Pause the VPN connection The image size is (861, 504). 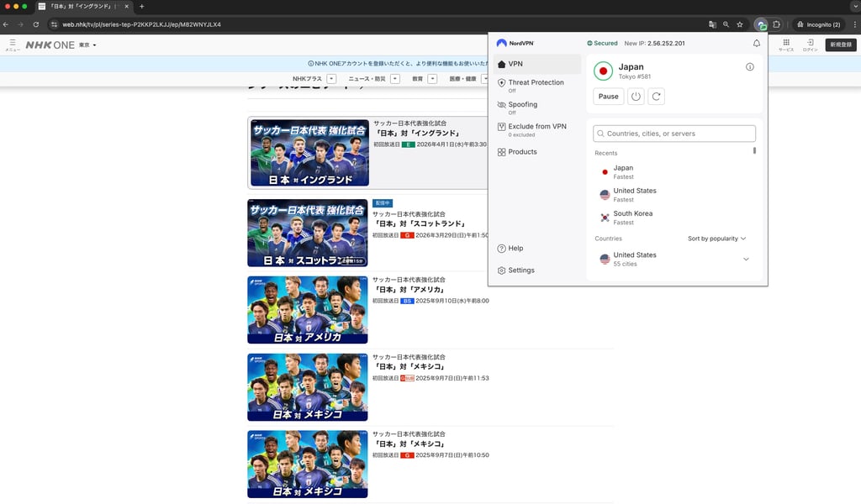(609, 97)
